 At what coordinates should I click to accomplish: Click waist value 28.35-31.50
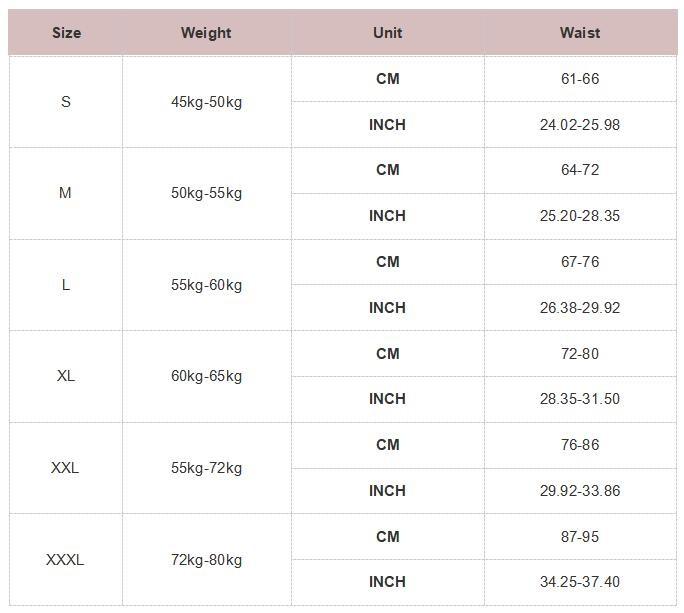[x=580, y=399]
